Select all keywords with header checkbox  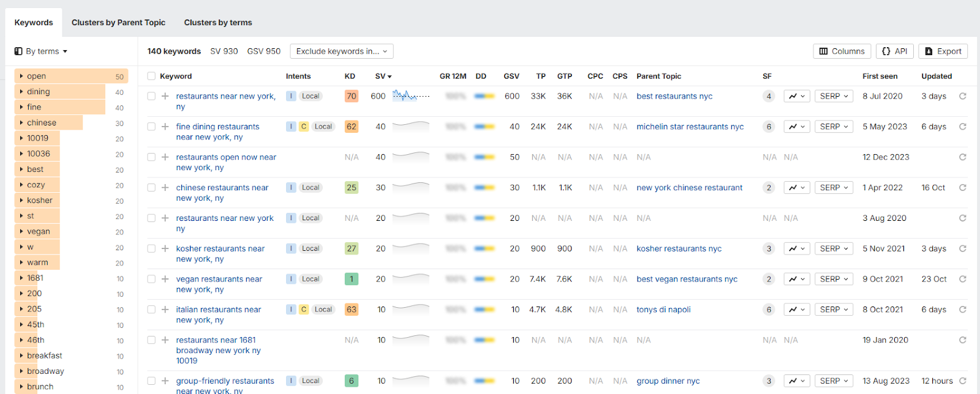click(x=151, y=76)
